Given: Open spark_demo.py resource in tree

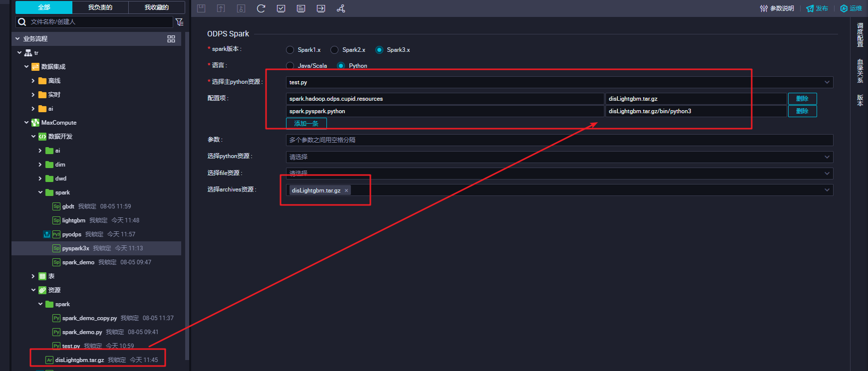Looking at the screenshot, I should pyautogui.click(x=82, y=332).
